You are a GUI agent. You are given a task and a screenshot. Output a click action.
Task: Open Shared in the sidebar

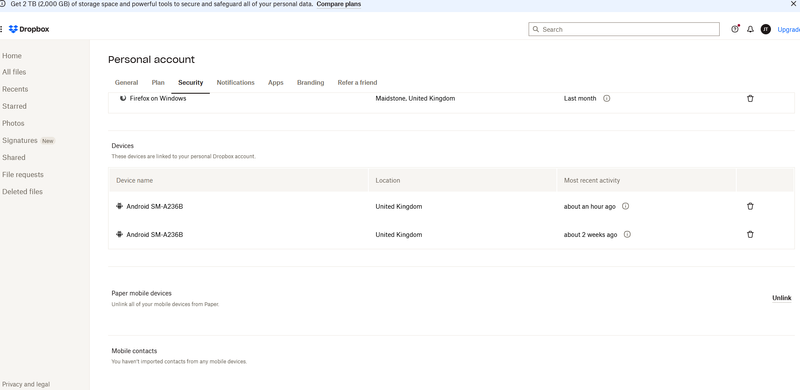tap(14, 157)
